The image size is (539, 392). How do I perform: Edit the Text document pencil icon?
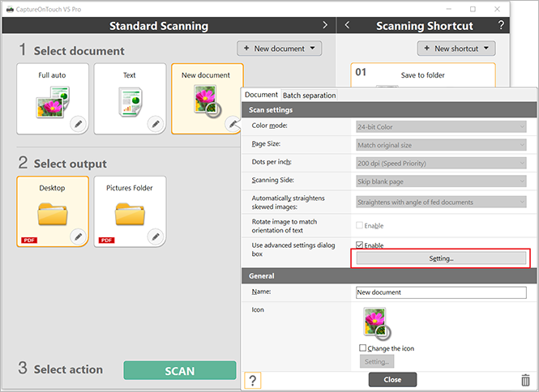click(x=156, y=124)
